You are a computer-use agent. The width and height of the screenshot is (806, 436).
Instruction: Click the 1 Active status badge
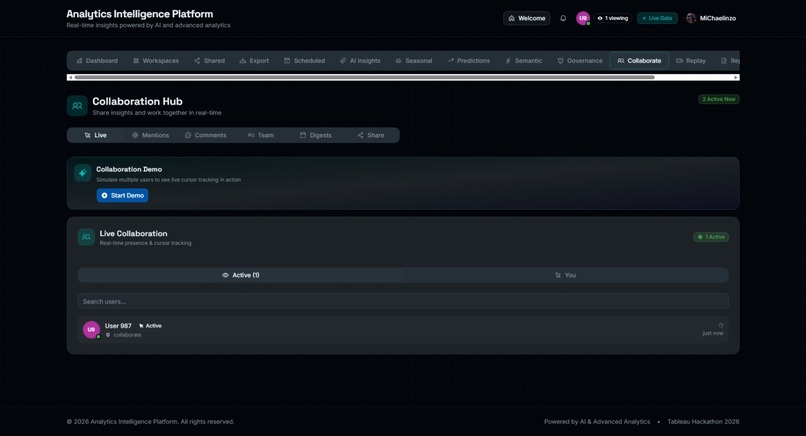(x=711, y=237)
